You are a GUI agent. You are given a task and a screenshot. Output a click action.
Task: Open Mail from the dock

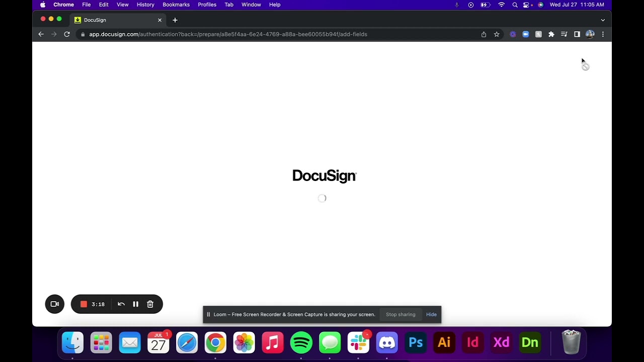130,343
